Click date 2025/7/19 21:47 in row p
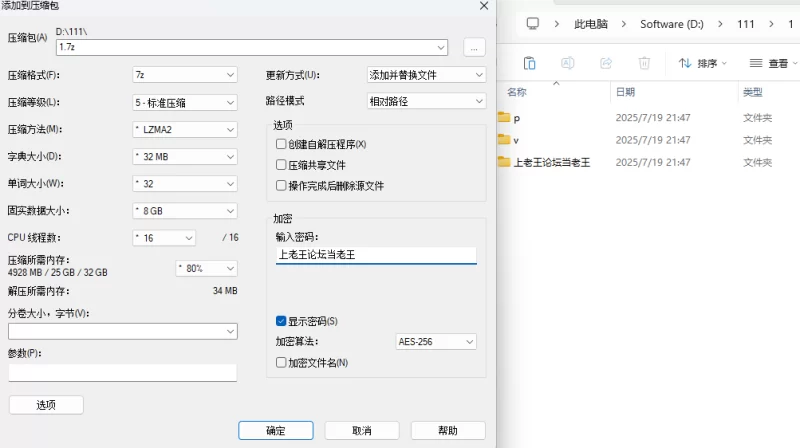This screenshot has height=448, width=800. [653, 117]
